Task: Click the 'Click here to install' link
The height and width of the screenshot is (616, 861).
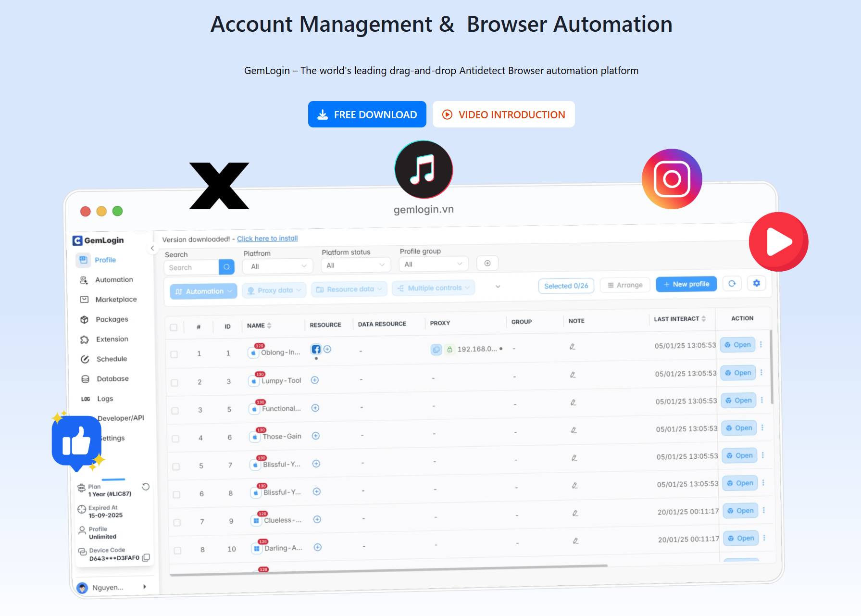Action: pos(267,239)
